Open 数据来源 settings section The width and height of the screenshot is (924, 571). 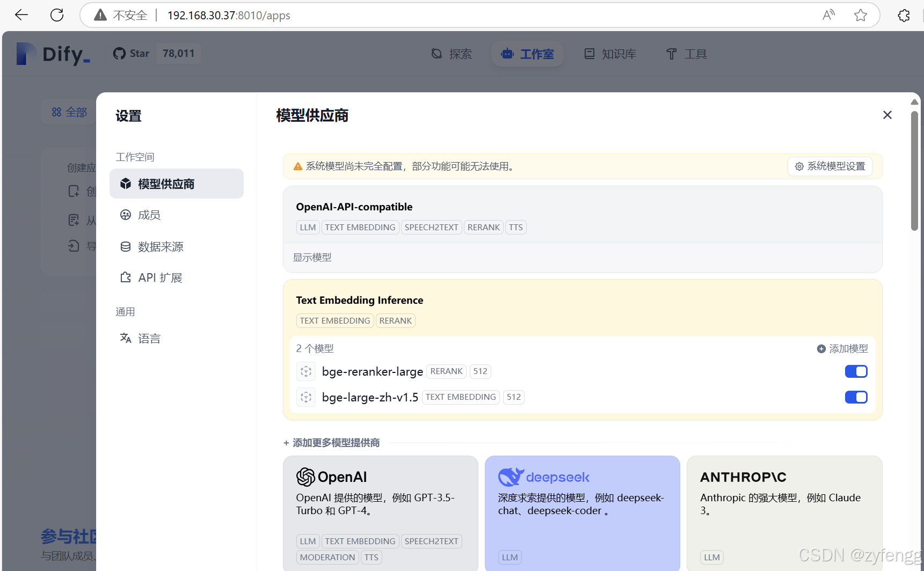pos(177,246)
